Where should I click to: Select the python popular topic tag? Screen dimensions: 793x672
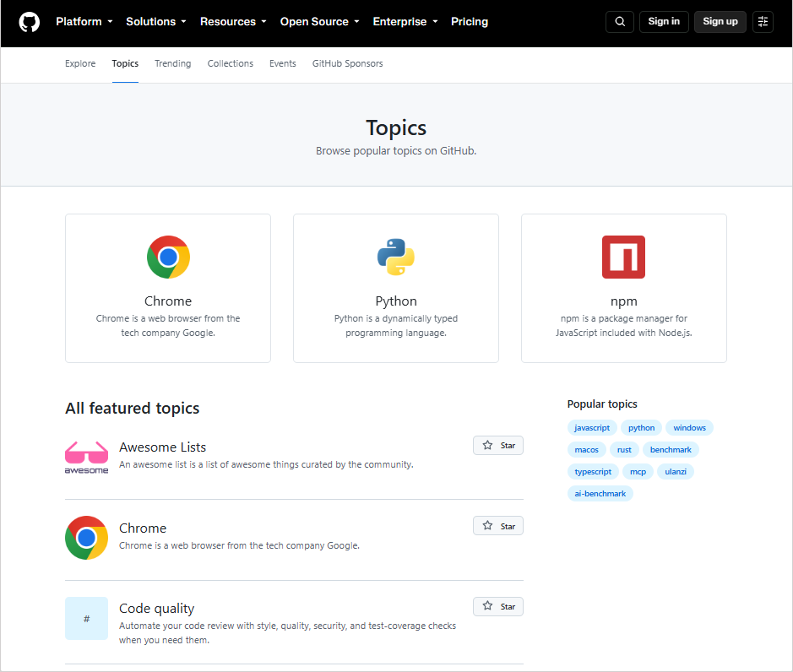click(641, 428)
